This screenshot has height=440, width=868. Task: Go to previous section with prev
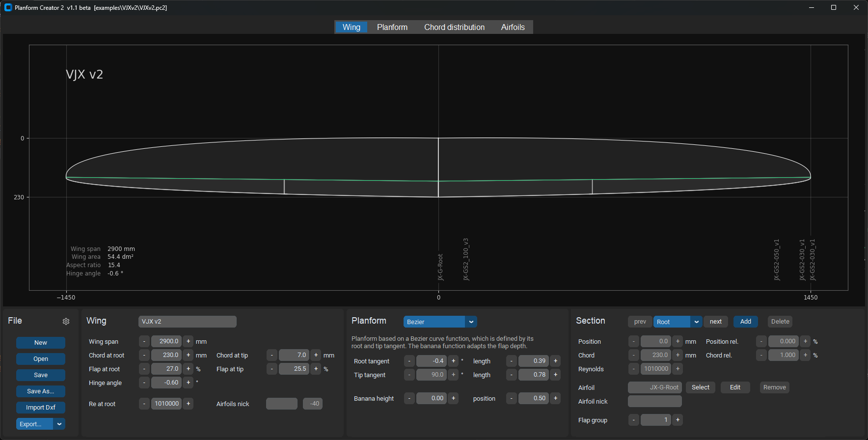tap(640, 322)
